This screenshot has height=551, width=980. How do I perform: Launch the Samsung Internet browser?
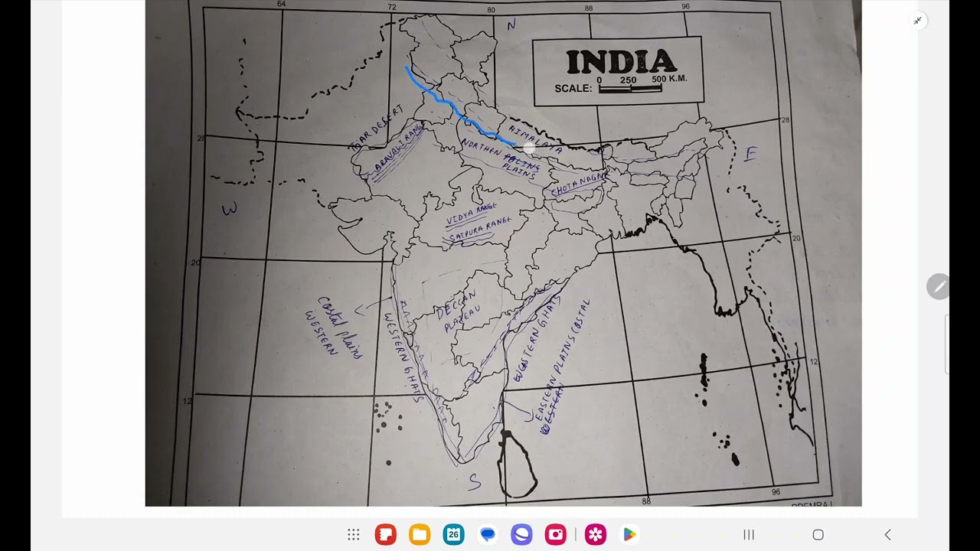pyautogui.click(x=521, y=534)
